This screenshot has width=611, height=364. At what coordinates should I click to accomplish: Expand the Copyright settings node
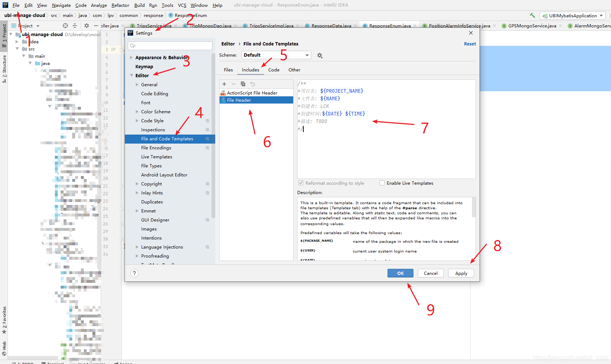(137, 184)
